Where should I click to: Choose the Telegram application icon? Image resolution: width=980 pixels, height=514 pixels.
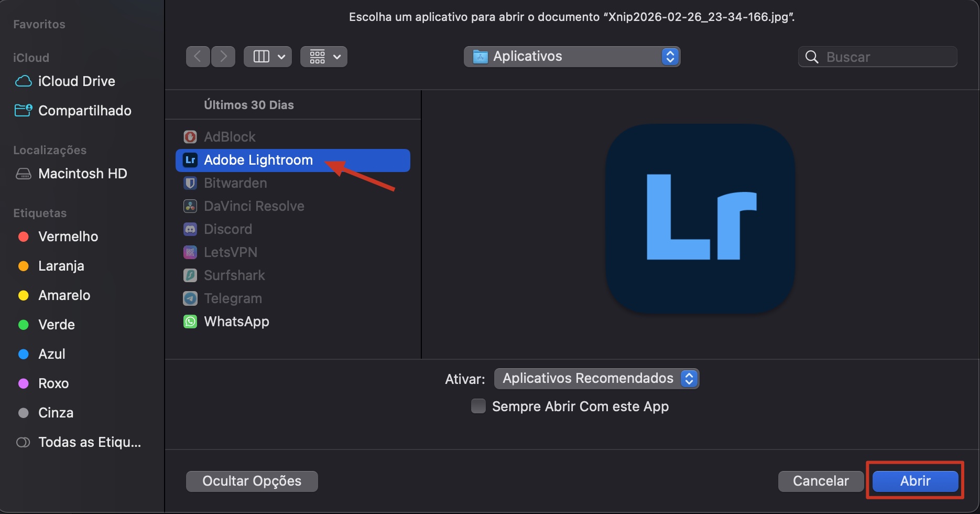tap(190, 298)
